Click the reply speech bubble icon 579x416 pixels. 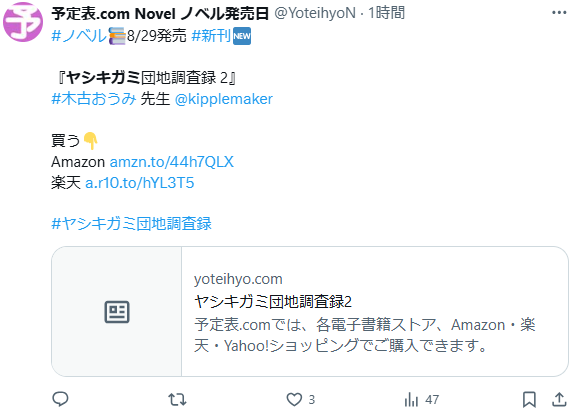click(60, 399)
